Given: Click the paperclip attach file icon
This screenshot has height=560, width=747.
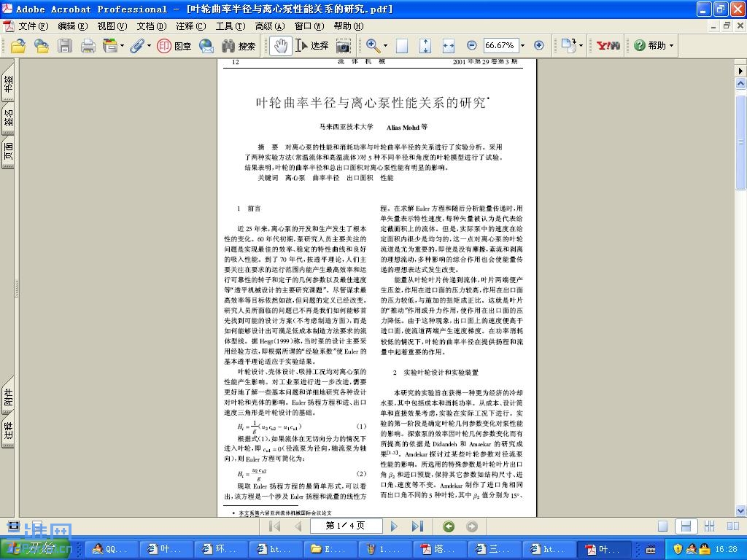Looking at the screenshot, I should [136, 46].
